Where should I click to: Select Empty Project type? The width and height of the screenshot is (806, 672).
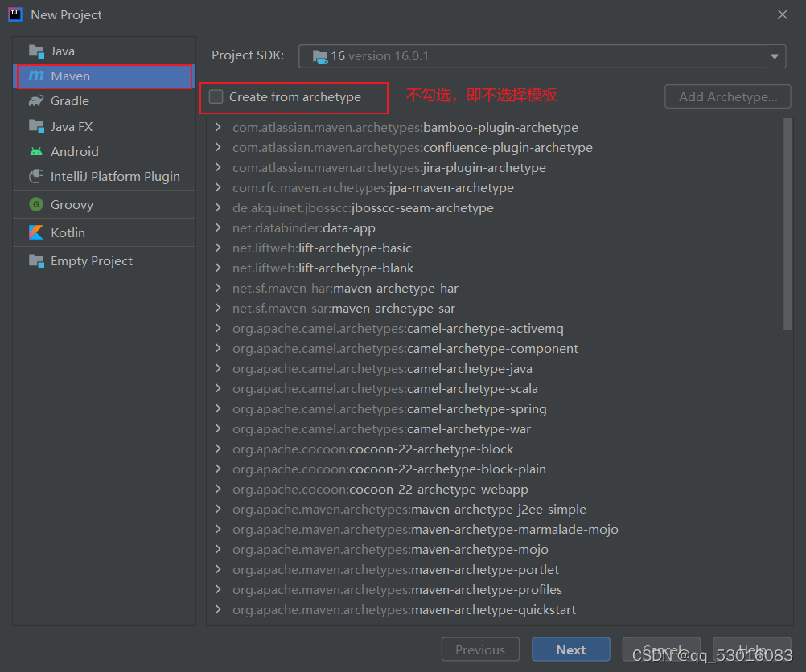[104, 261]
